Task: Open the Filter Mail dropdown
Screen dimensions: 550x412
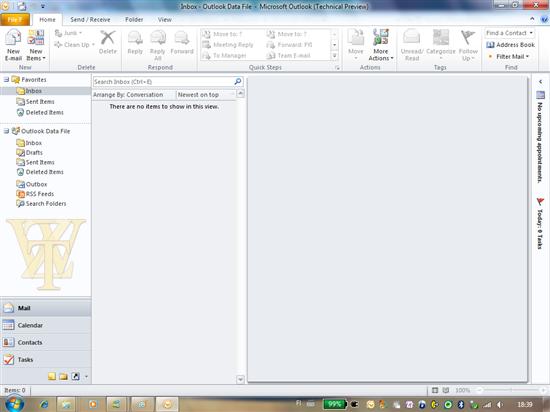Action: tap(508, 56)
